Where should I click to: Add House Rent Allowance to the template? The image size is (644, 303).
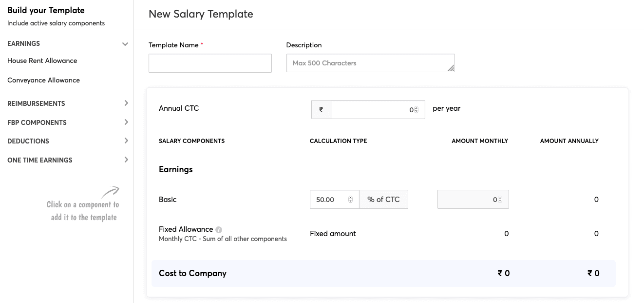[42, 61]
